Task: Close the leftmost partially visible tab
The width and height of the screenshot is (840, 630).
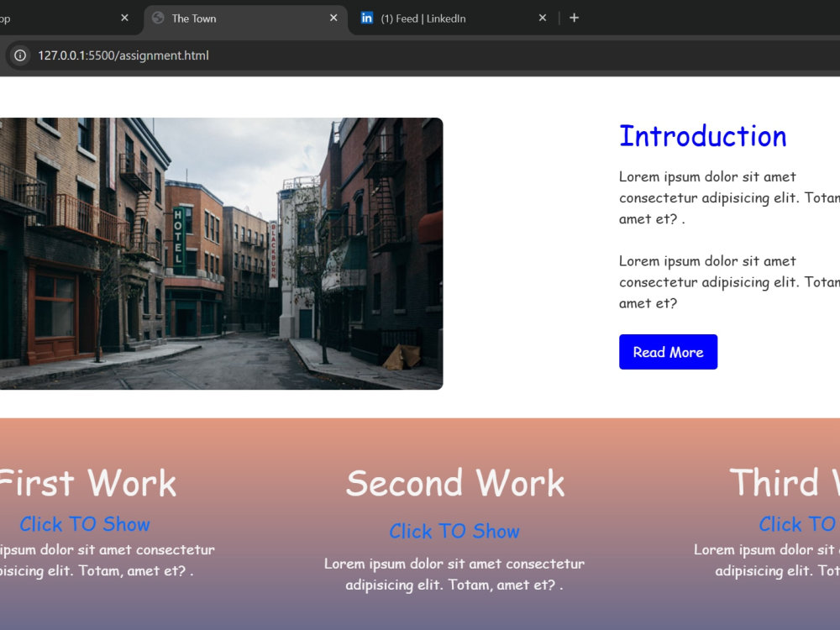Action: 124,18
